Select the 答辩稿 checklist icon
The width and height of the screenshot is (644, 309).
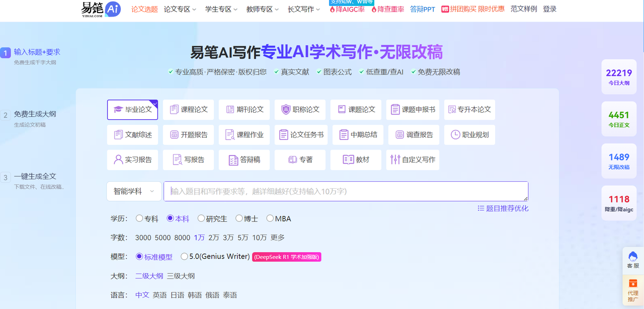tap(233, 160)
